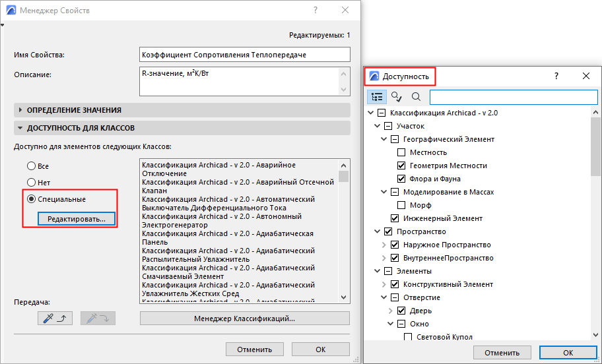
Task: Check the Световой Купол checkbox
Action: click(408, 337)
